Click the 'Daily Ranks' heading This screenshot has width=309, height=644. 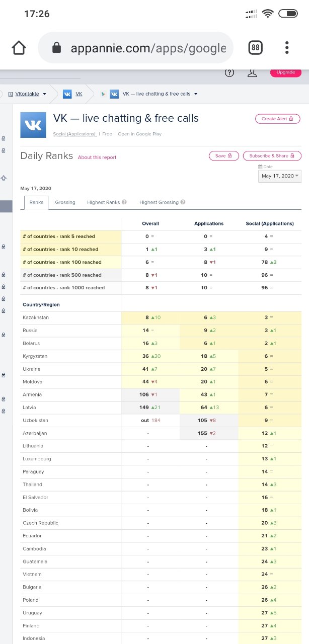(x=46, y=156)
